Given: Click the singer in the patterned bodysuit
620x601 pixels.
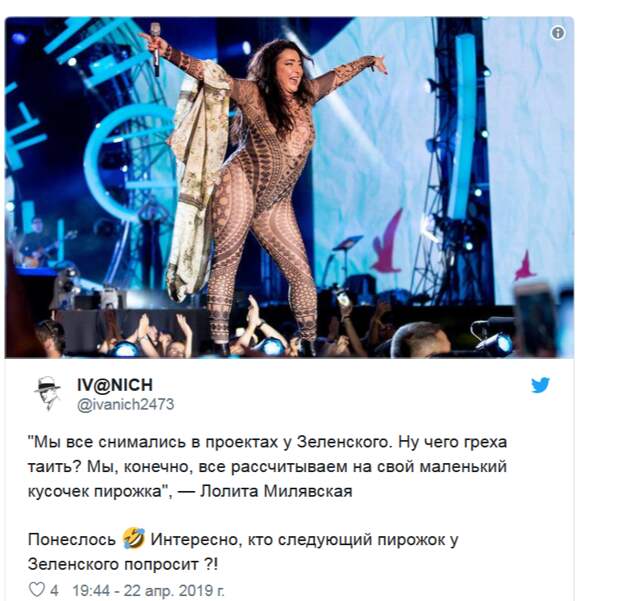Looking at the screenshot, I should (x=261, y=190).
